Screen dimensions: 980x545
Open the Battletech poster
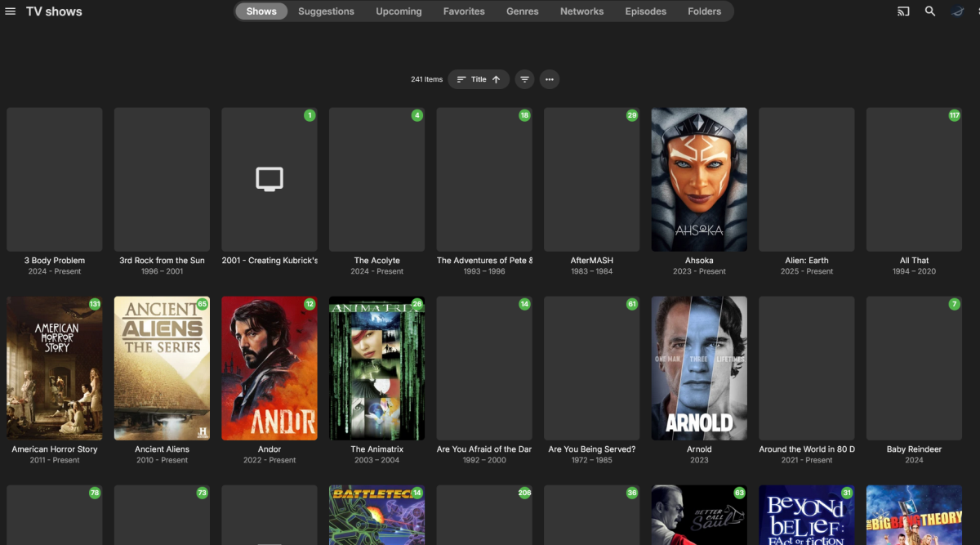pyautogui.click(x=376, y=515)
